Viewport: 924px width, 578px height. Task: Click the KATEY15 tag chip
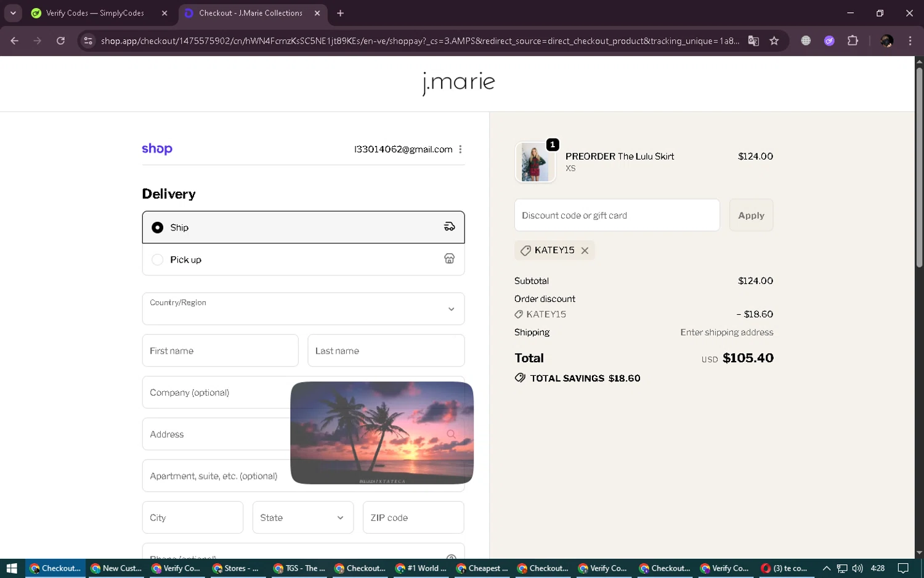(x=554, y=250)
